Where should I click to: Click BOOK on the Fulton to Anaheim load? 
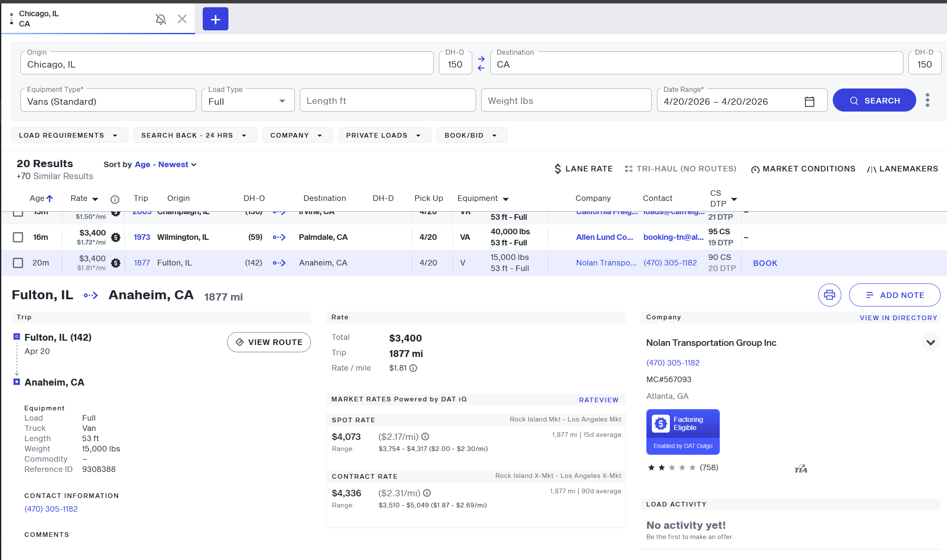tap(765, 263)
